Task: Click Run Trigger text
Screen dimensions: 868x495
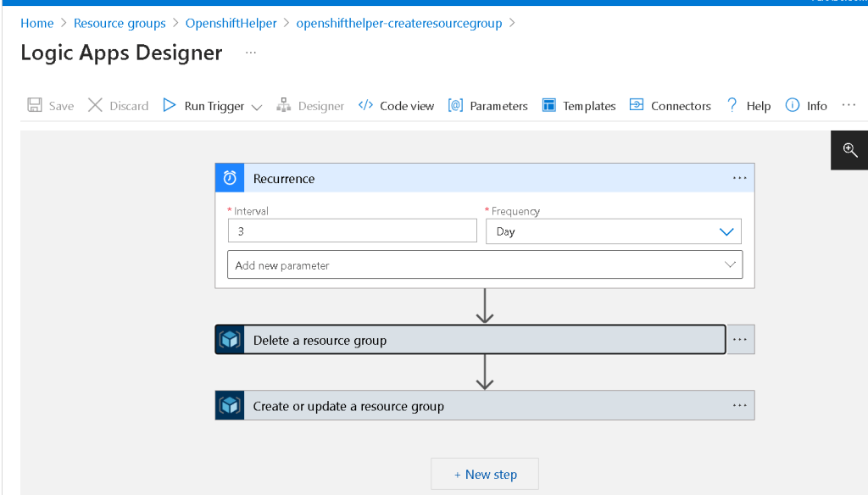Action: click(214, 106)
